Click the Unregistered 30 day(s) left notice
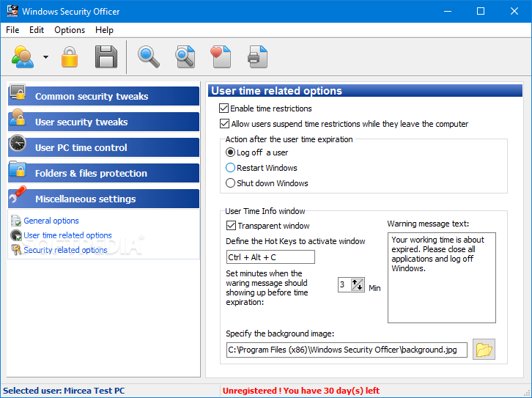The image size is (532, 398). coord(301,391)
